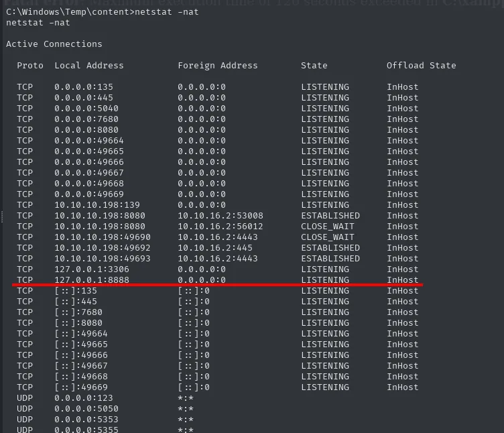The image size is (504, 433).
Task: Click local address 0.0.0.0:49667
Action: pyautogui.click(x=89, y=173)
